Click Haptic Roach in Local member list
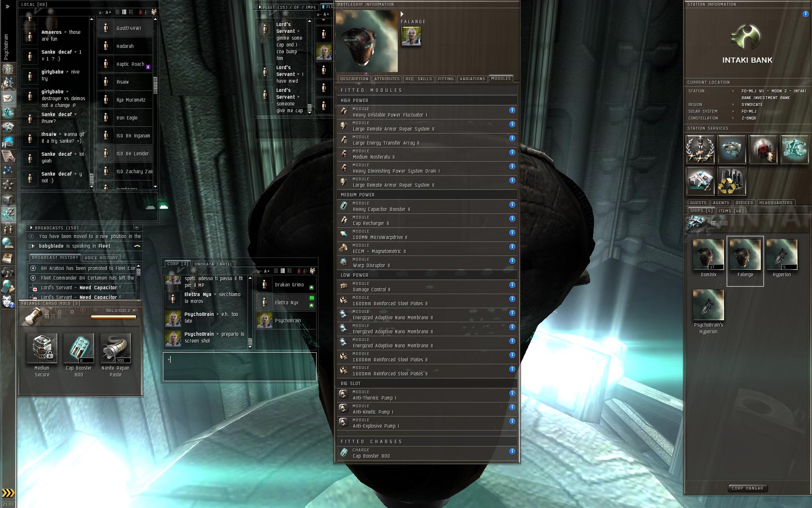 click(125, 64)
